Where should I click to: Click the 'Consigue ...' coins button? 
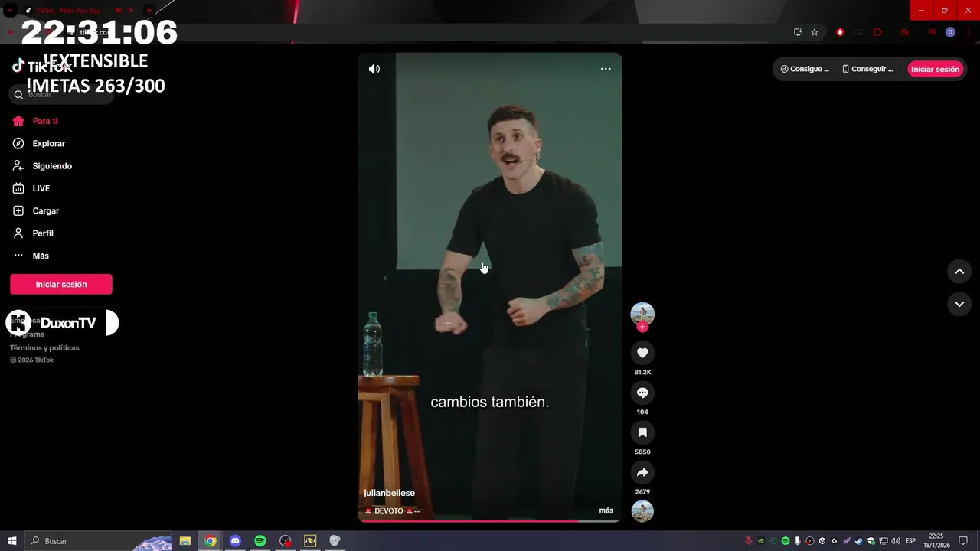point(805,69)
